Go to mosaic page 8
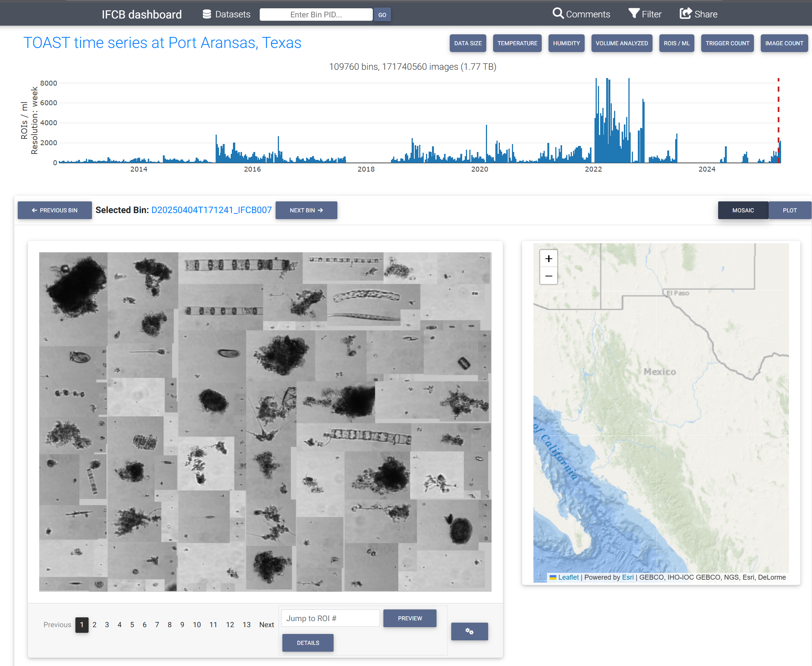812x666 pixels. pos(170,625)
